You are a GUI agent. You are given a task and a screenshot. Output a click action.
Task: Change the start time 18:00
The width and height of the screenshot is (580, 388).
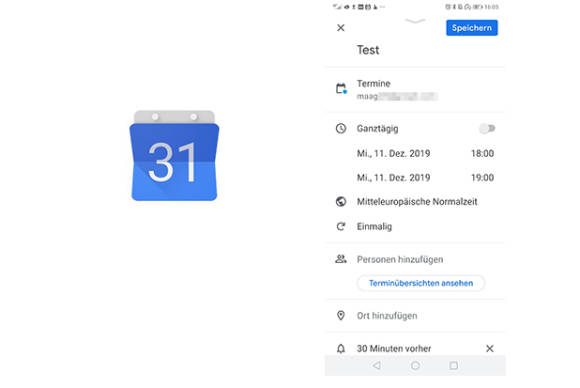coord(482,153)
